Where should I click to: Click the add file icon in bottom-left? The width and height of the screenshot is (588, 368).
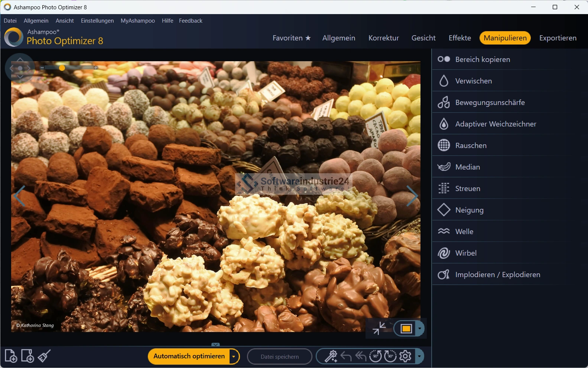pyautogui.click(x=11, y=356)
